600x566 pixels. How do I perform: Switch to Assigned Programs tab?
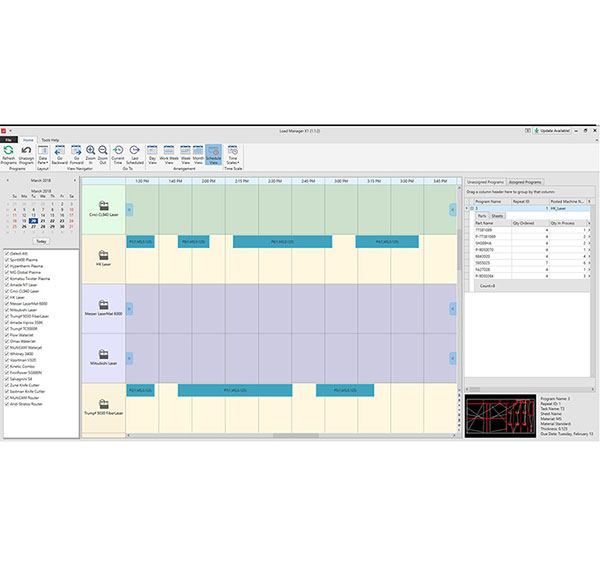[x=525, y=182]
